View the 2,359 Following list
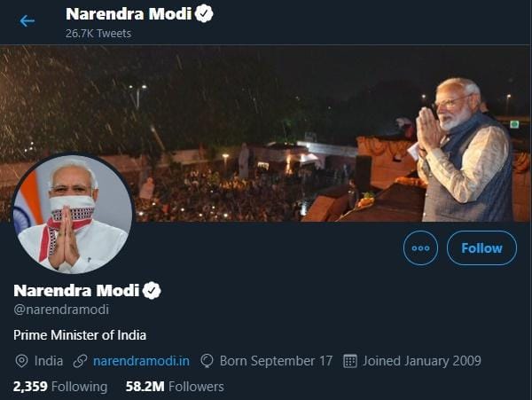Image resolution: width=532 pixels, height=400 pixels. tap(60, 387)
